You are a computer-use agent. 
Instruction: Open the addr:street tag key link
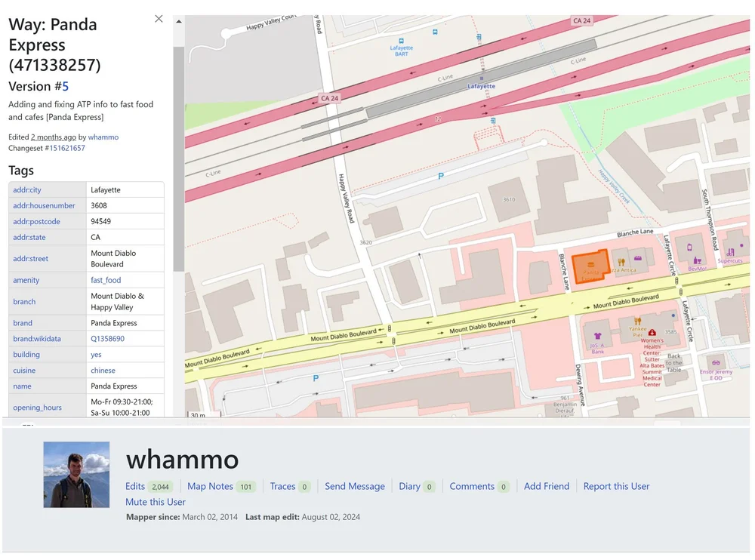pos(30,259)
